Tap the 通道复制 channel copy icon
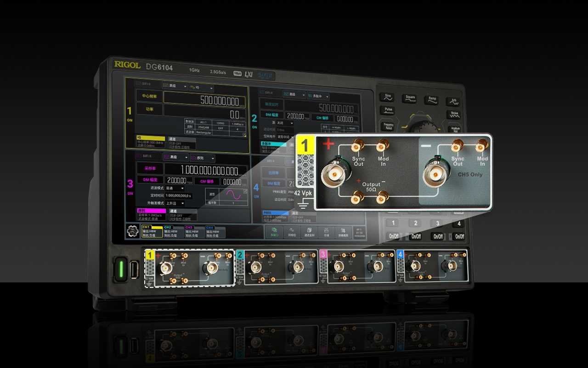Viewport: 588px width, 368px height. pyautogui.click(x=309, y=232)
